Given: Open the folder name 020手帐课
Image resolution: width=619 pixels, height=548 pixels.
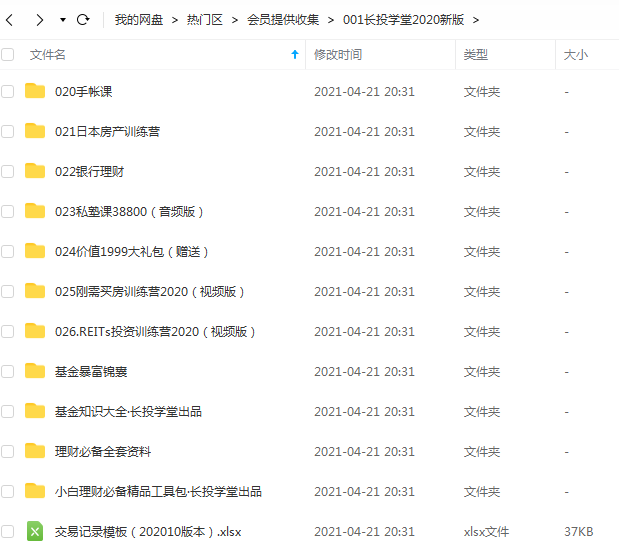Looking at the screenshot, I should (x=84, y=92).
